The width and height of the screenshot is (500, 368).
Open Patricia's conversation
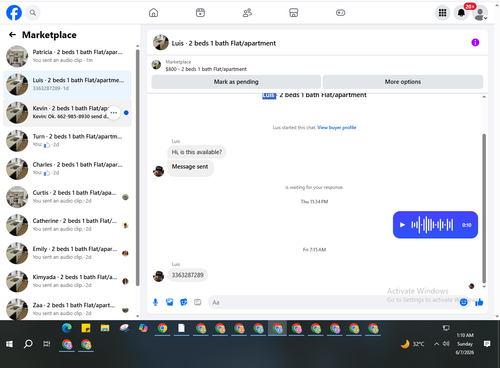67,56
